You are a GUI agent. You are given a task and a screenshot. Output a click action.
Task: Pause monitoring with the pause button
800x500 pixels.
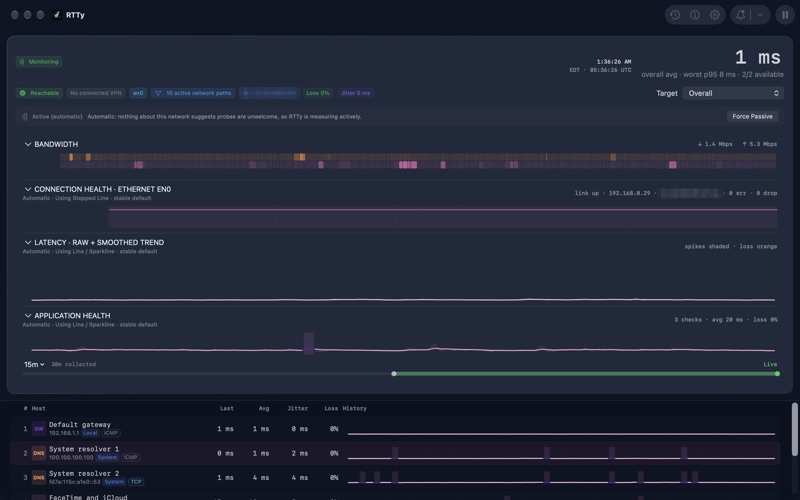pyautogui.click(x=785, y=15)
